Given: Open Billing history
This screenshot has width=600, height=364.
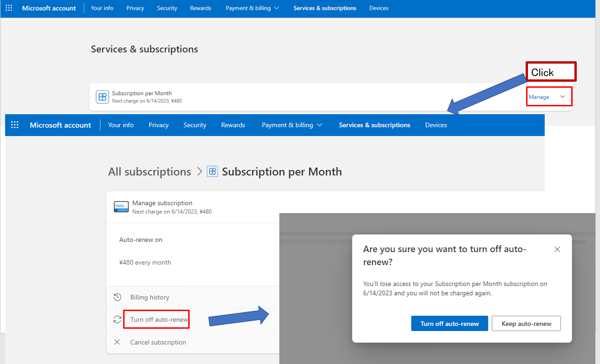Looking at the screenshot, I should tap(150, 297).
